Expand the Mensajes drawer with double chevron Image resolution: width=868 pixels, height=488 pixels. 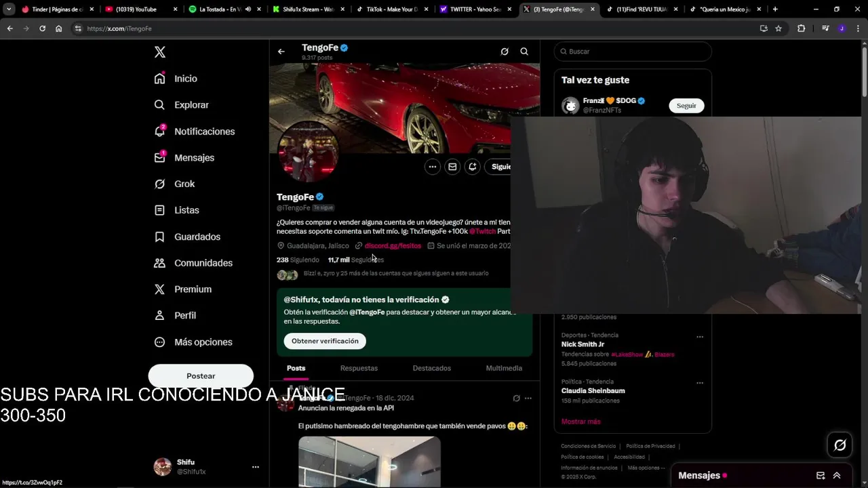click(837, 476)
